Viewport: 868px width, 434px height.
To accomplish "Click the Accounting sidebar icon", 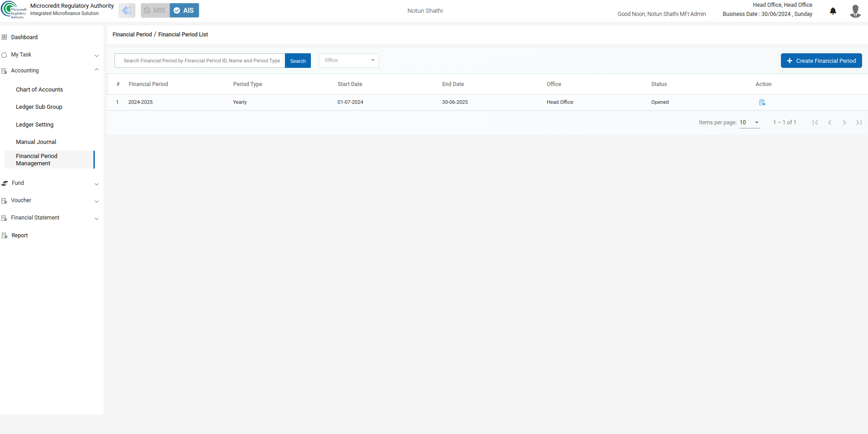I will pos(5,71).
